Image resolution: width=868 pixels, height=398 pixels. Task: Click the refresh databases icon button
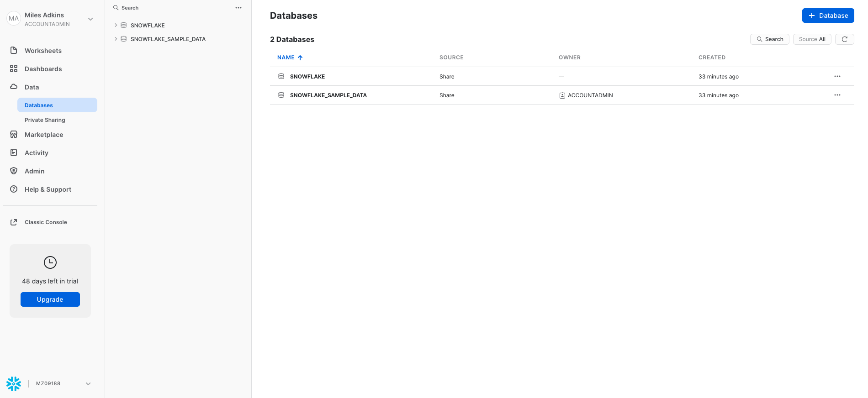click(845, 39)
